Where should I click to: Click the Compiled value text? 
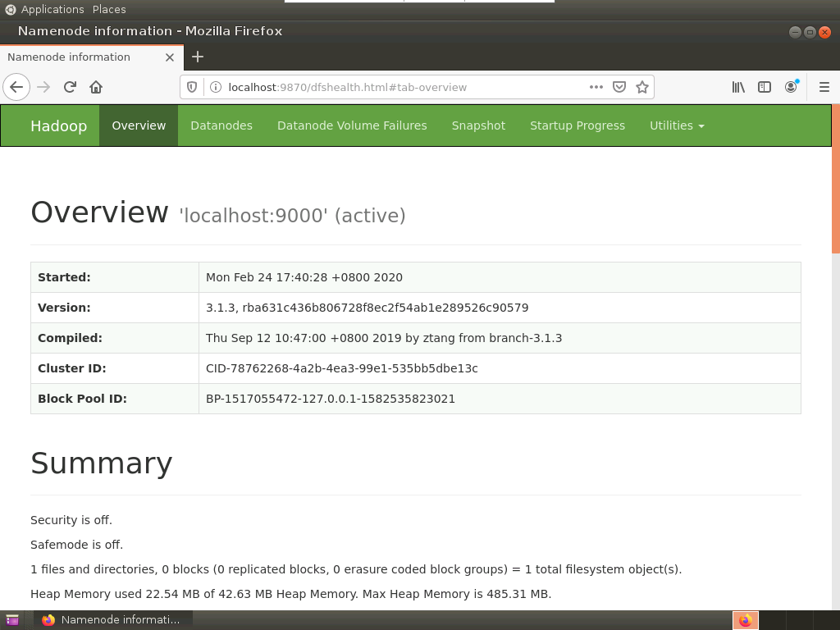(x=384, y=338)
